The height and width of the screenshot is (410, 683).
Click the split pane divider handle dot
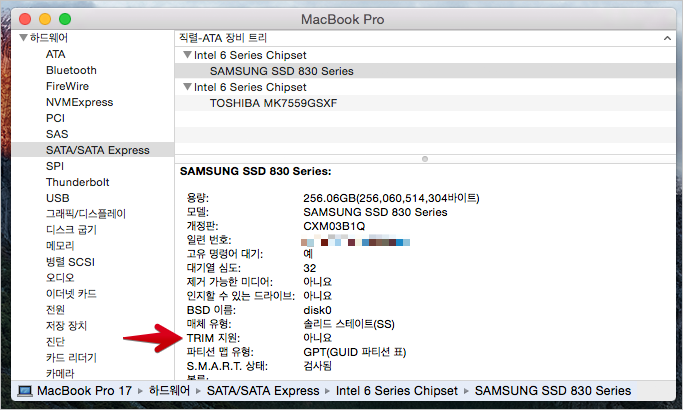(x=425, y=159)
